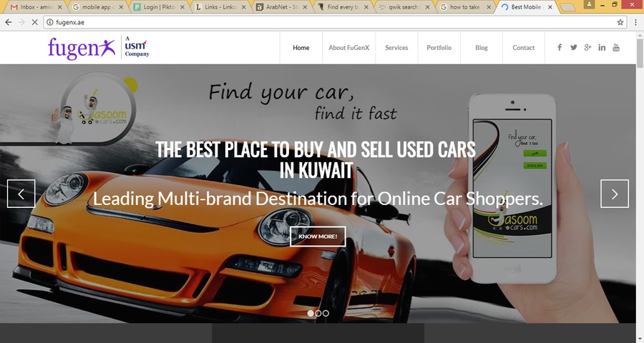Switch to the qwik search tab
Screen dimensions: 644x343
coord(404,7)
